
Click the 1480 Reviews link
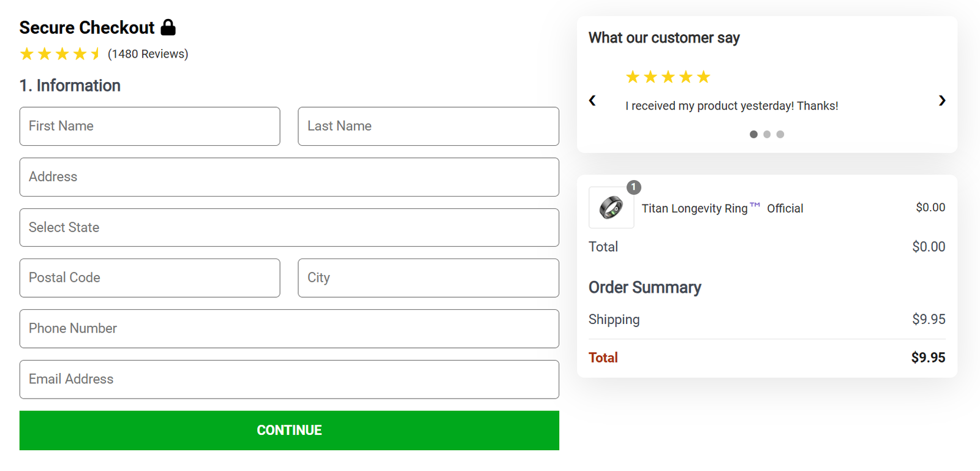coord(148,54)
